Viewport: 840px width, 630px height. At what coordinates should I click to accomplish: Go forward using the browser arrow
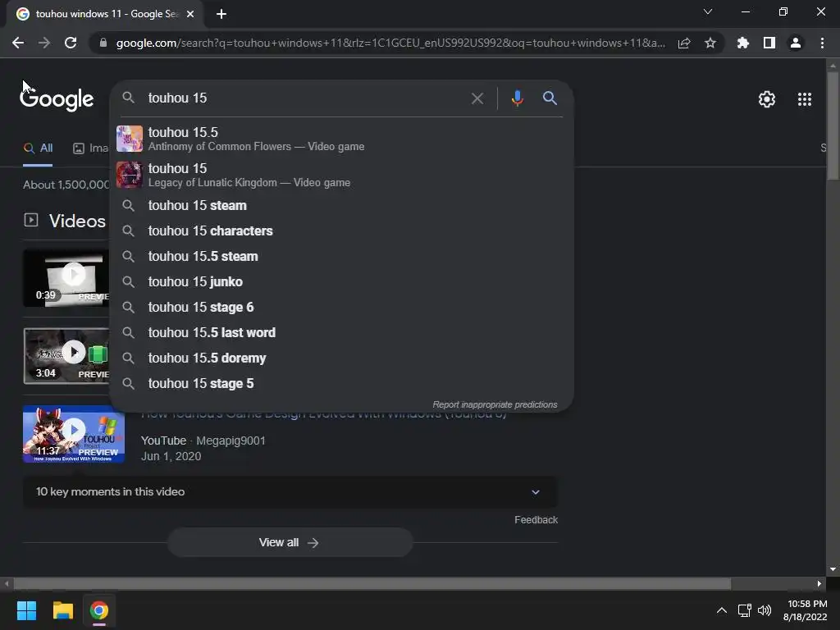pyautogui.click(x=44, y=43)
